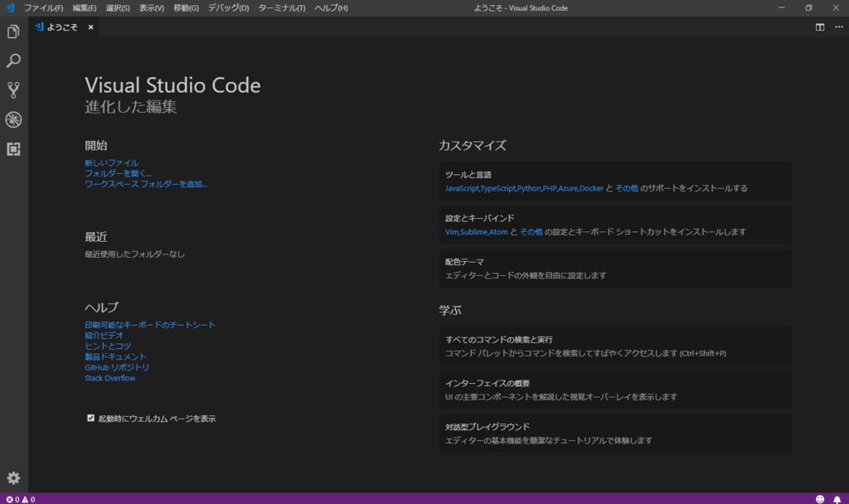This screenshot has width=849, height=504.
Task: Open the 選択(S) menu
Action: pyautogui.click(x=118, y=8)
